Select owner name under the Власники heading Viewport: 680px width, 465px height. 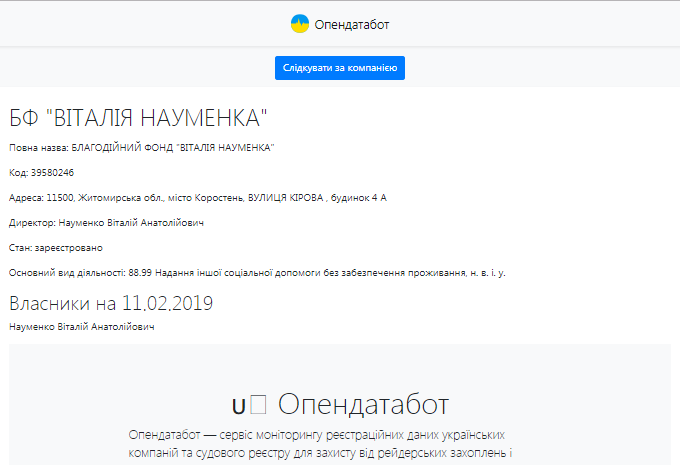pos(82,327)
